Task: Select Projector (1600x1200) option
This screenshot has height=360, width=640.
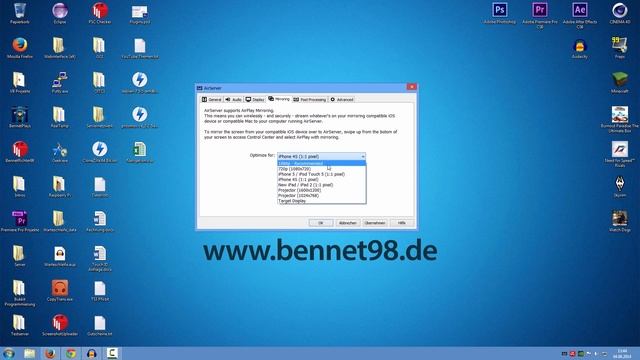Action: coord(322,190)
